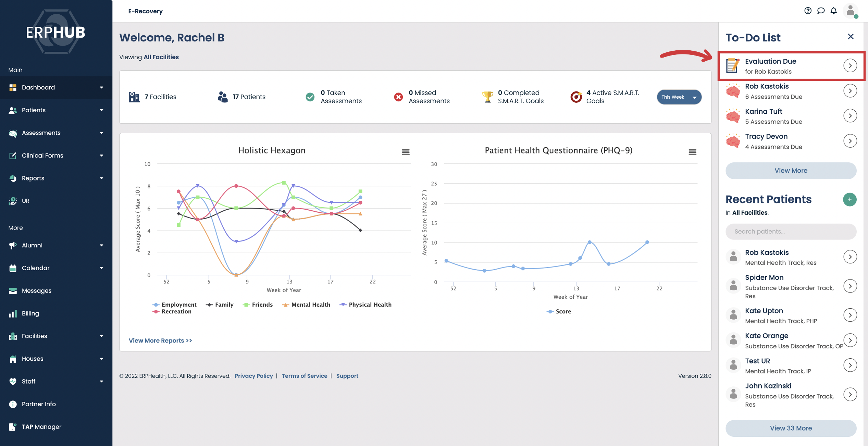Click the user profile avatar icon
The height and width of the screenshot is (446, 868).
pyautogui.click(x=850, y=11)
